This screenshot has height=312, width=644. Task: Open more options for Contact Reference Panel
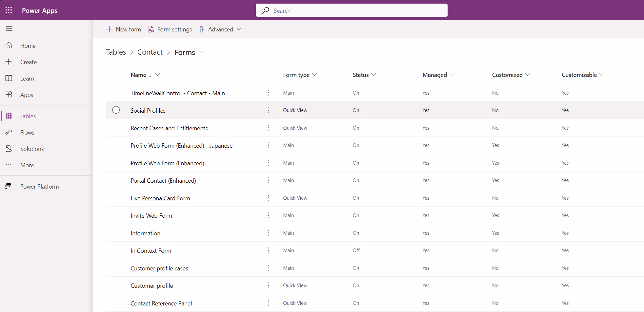tap(268, 303)
